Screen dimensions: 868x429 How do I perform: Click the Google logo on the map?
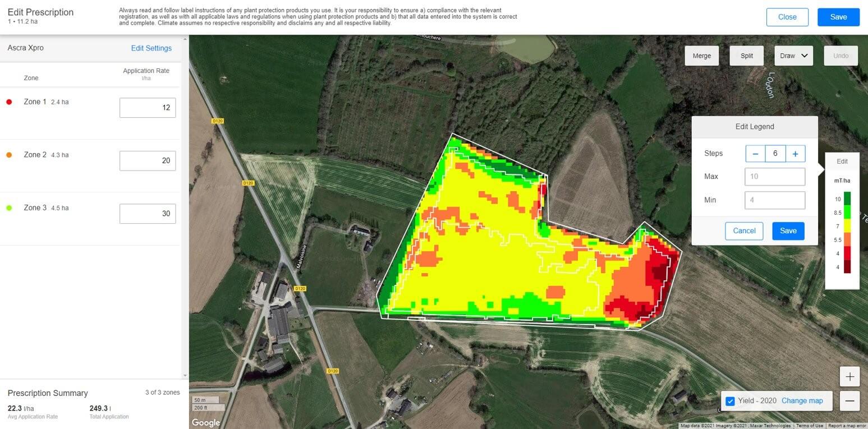(205, 422)
